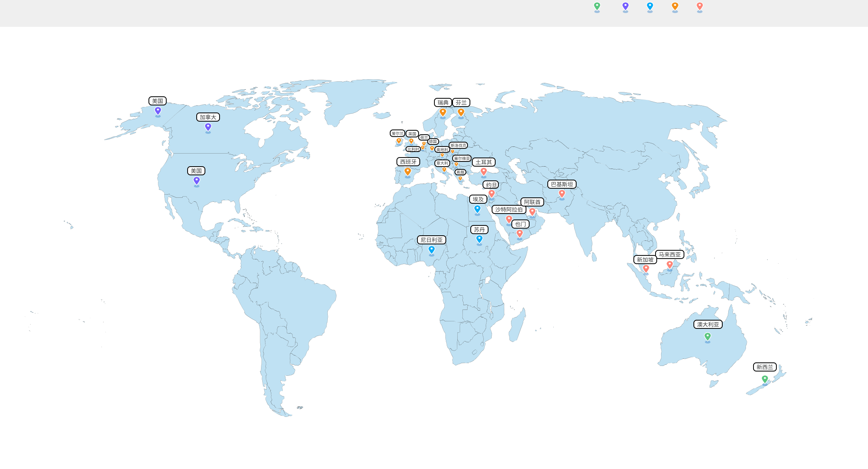Toggle the purple pin legend item
This screenshot has width=868, height=469.
[626, 6]
